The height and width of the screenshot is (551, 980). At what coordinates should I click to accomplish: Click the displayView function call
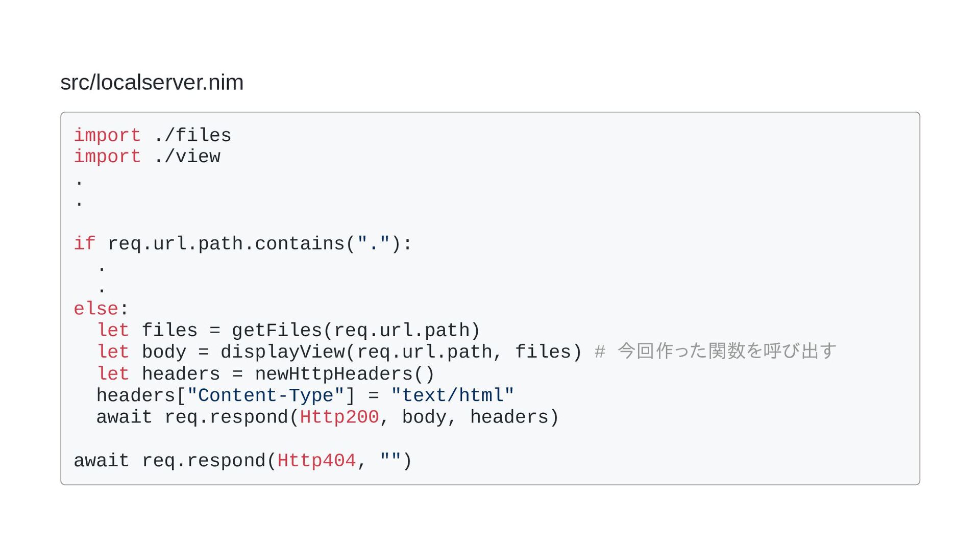[283, 352]
